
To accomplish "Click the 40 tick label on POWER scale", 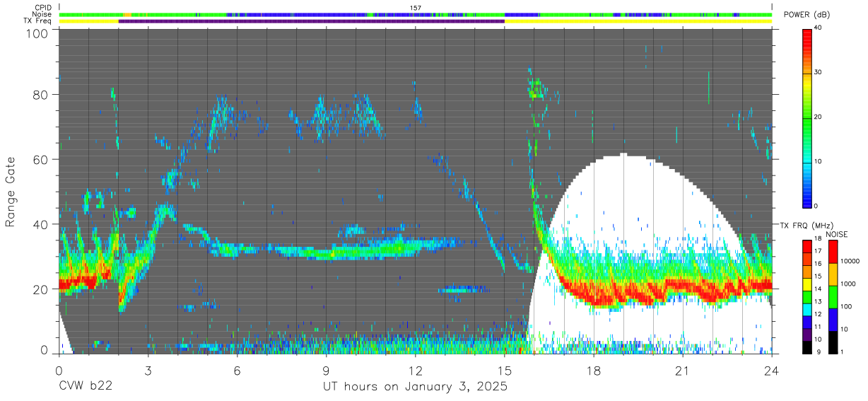I will click(819, 28).
